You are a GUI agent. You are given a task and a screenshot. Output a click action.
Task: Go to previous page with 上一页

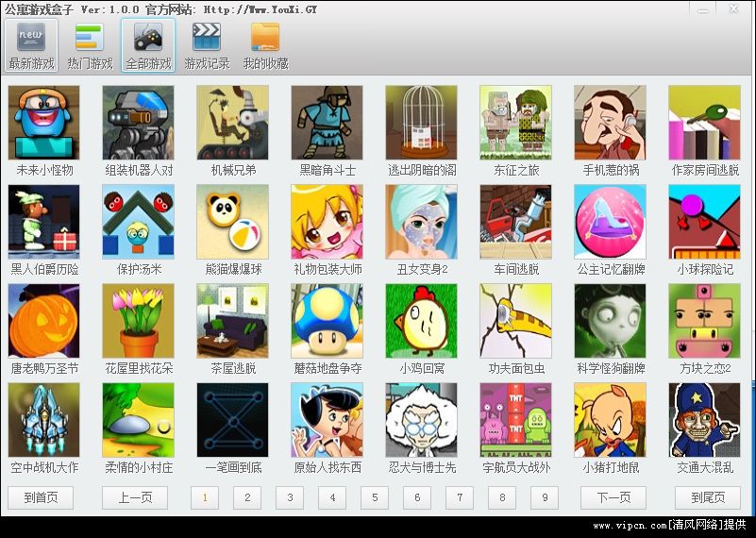pos(135,497)
